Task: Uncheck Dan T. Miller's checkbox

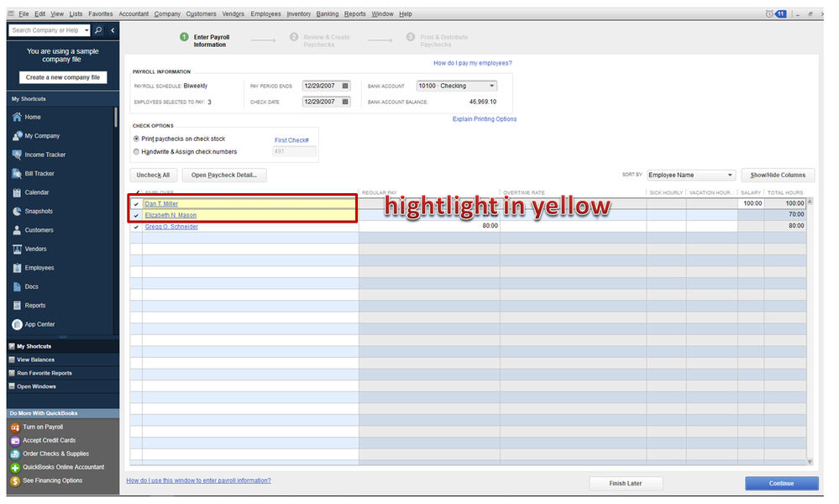Action: (x=136, y=204)
